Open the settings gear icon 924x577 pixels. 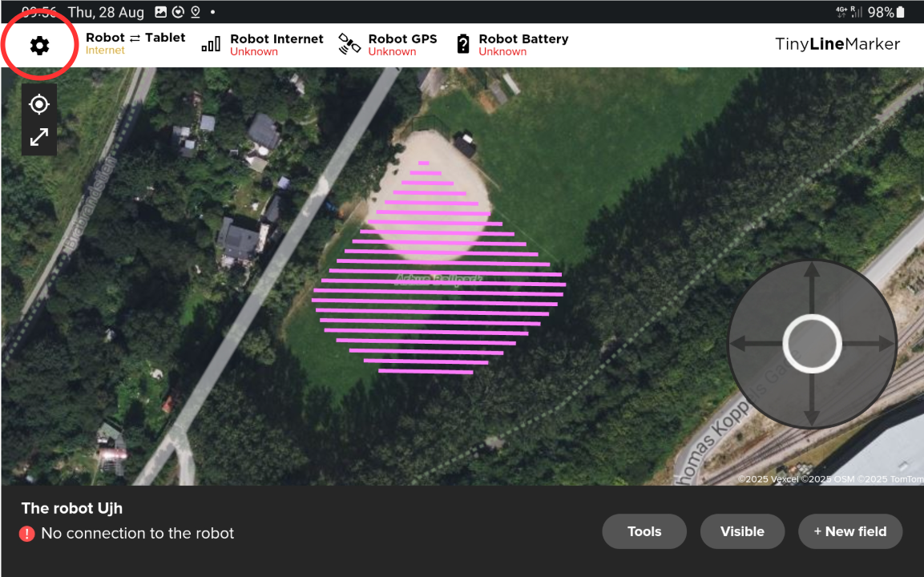pos(39,46)
